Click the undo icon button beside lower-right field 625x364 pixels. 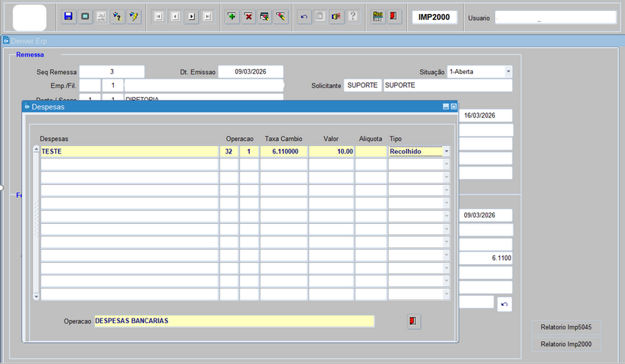[504, 304]
